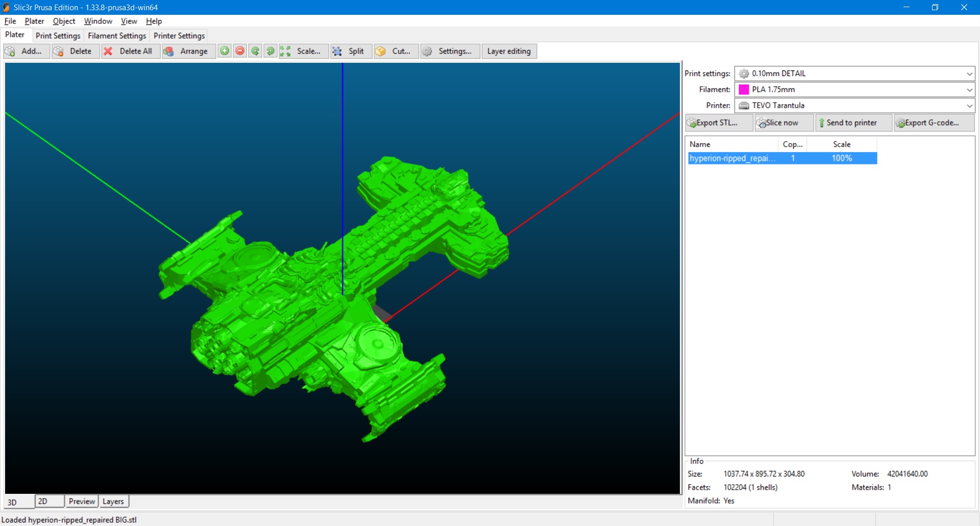This screenshot has width=980, height=526.
Task: Expand the Printer preset dropdown
Action: [x=969, y=105]
